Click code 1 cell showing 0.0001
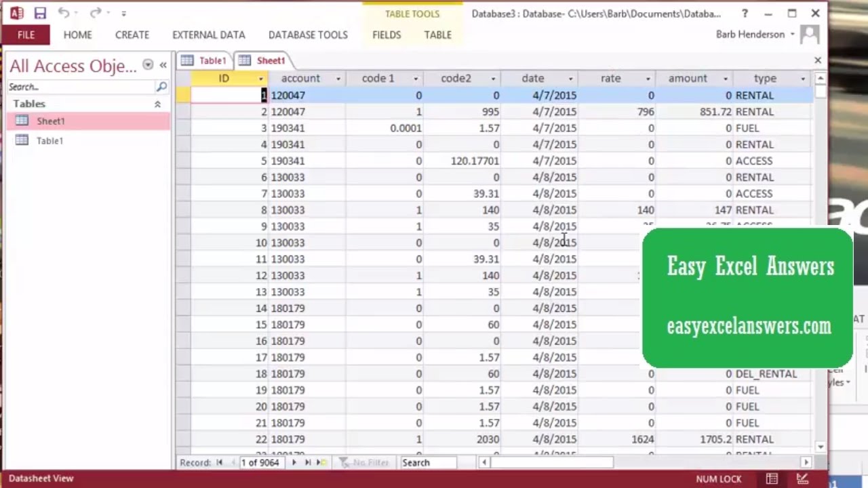The image size is (868, 488). (384, 128)
